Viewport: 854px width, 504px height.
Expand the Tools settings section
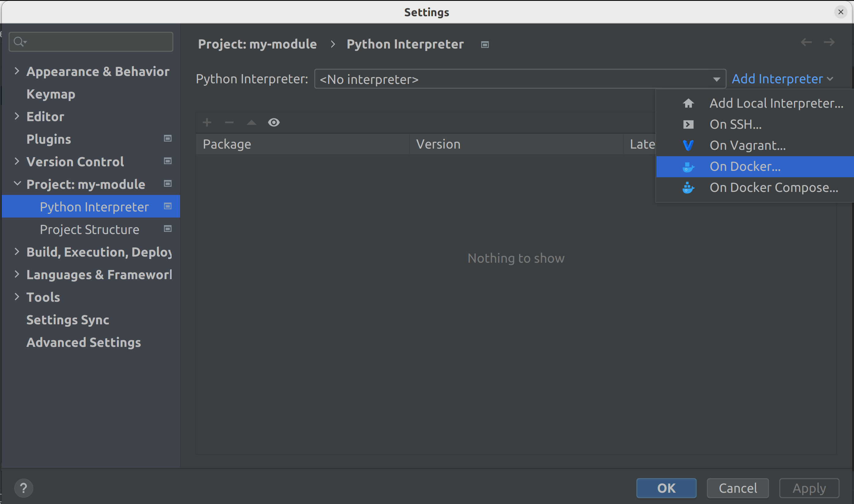[16, 297]
